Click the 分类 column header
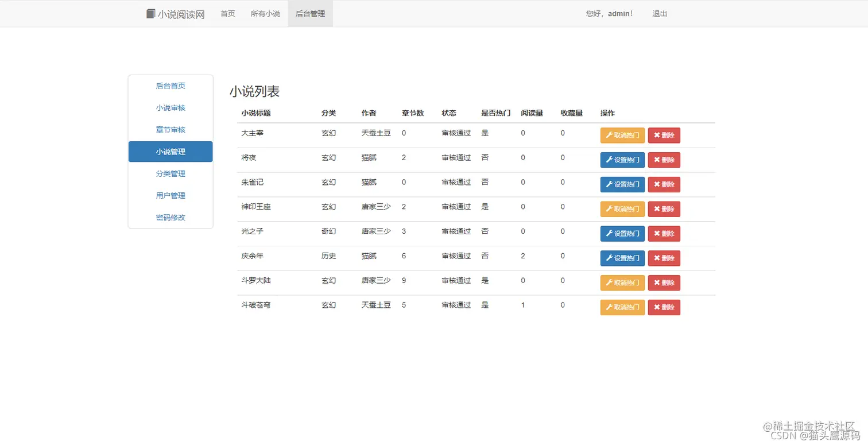This screenshot has height=445, width=868. click(x=328, y=113)
